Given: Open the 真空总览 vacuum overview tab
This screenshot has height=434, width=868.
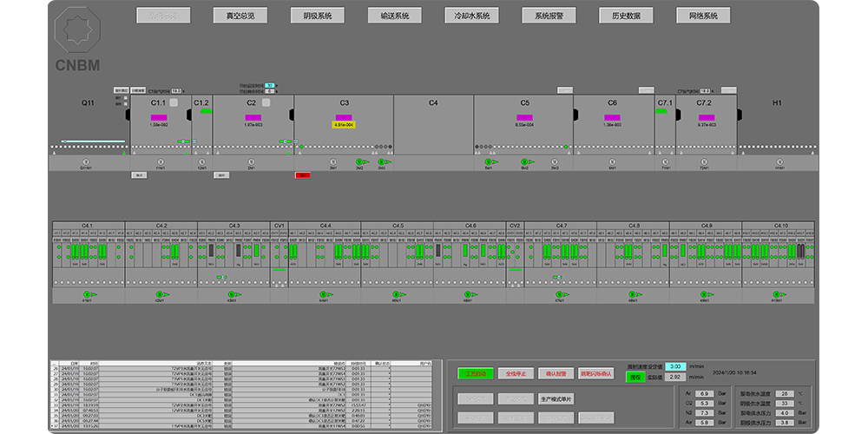Looking at the screenshot, I should click(240, 16).
